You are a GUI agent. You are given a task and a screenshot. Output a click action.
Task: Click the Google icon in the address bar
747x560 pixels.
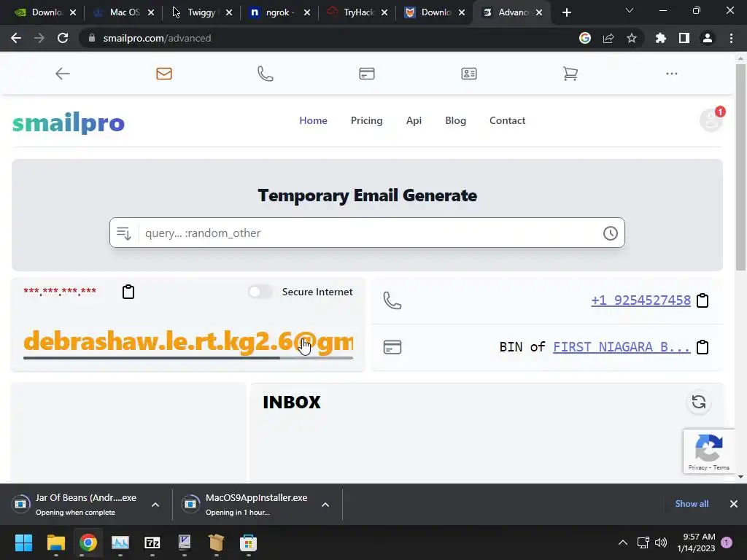(x=585, y=38)
